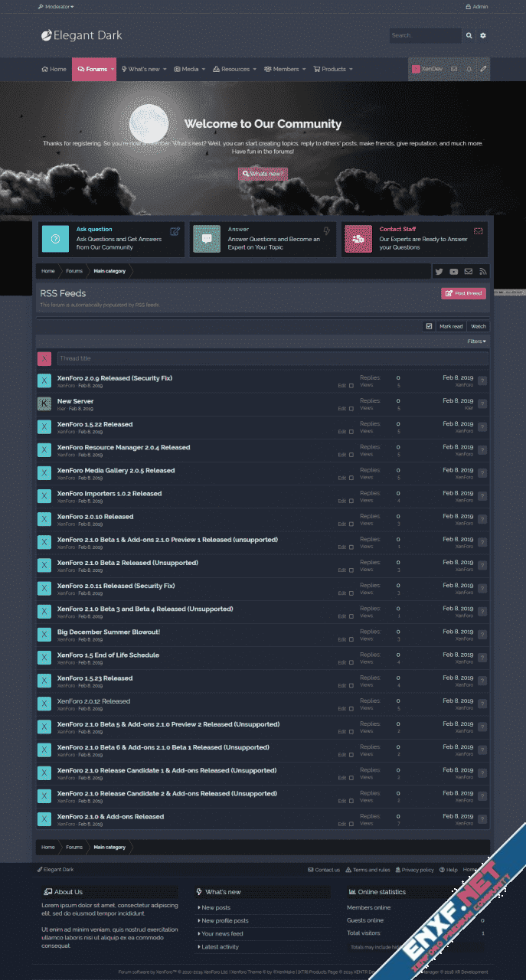Click the pencil style-editor icon in navbar

click(483, 69)
